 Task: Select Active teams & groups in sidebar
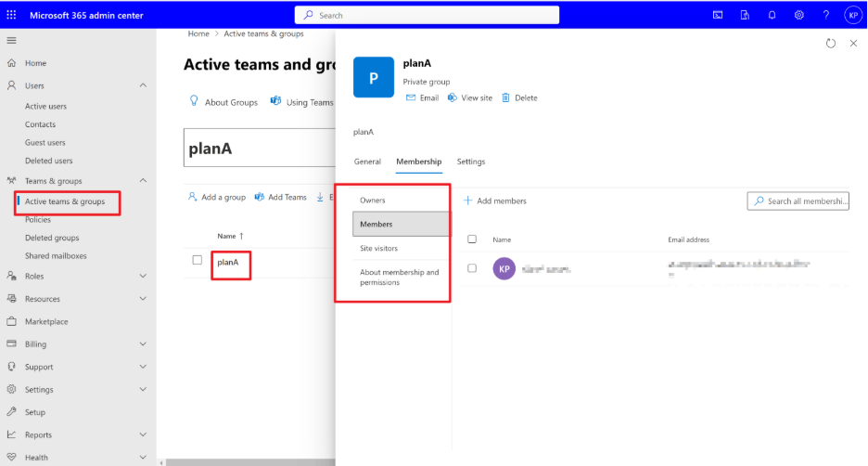click(65, 201)
